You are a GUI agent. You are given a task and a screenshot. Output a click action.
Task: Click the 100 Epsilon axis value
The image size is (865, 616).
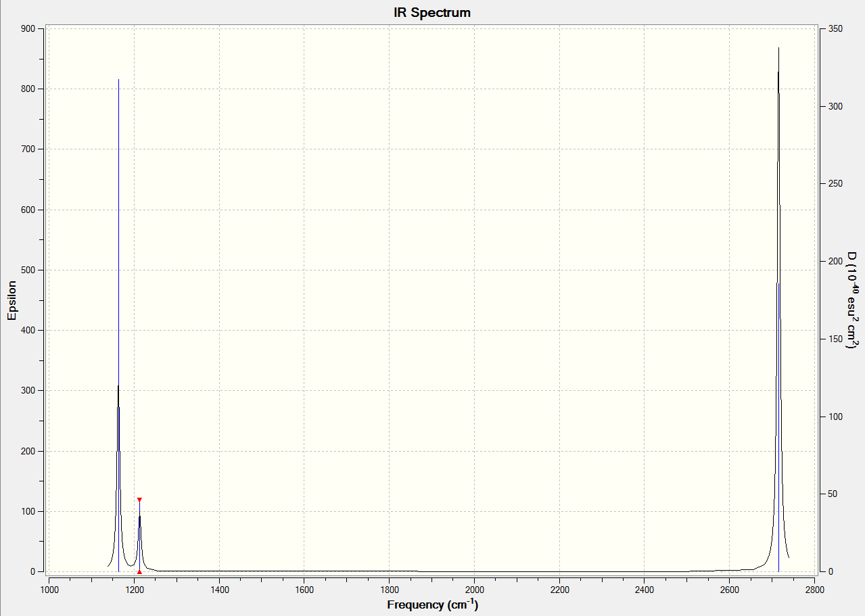point(27,511)
